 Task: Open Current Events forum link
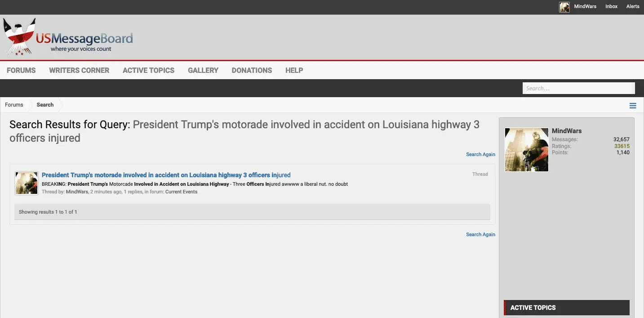(181, 192)
